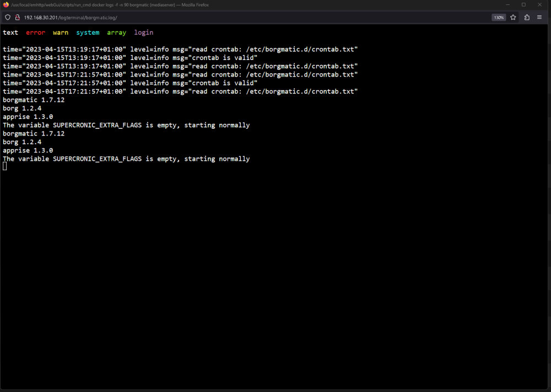551x392 pixels.
Task: Click the last SUPERCRONIC_EXTRA_FLAGS log line
Action: [x=127, y=159]
